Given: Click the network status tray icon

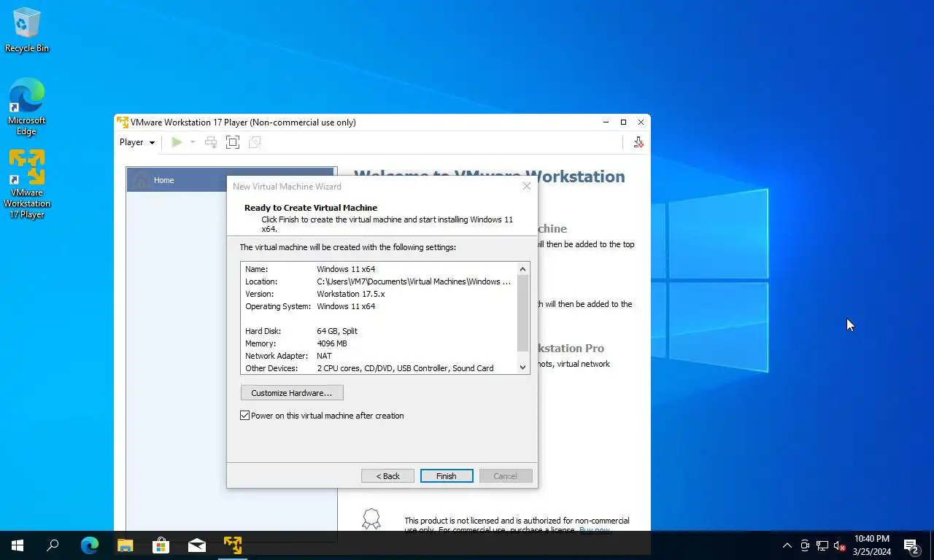Looking at the screenshot, I should [822, 545].
